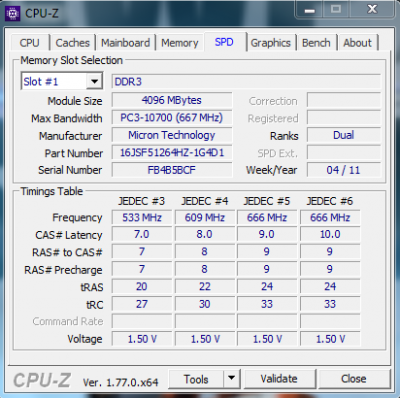Switch to the CPU tab
The image size is (400, 398).
[x=30, y=43]
